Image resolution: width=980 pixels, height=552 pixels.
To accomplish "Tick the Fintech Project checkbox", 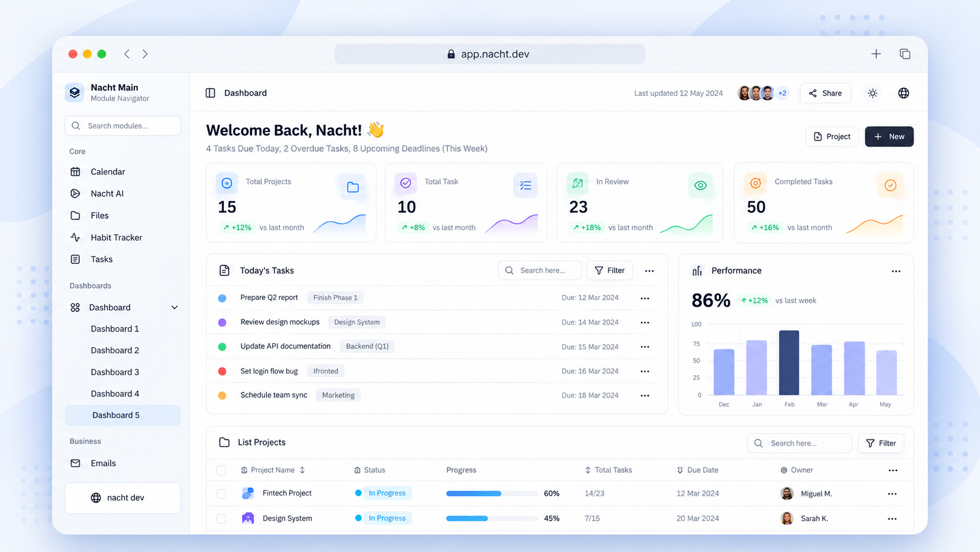I will pyautogui.click(x=221, y=493).
